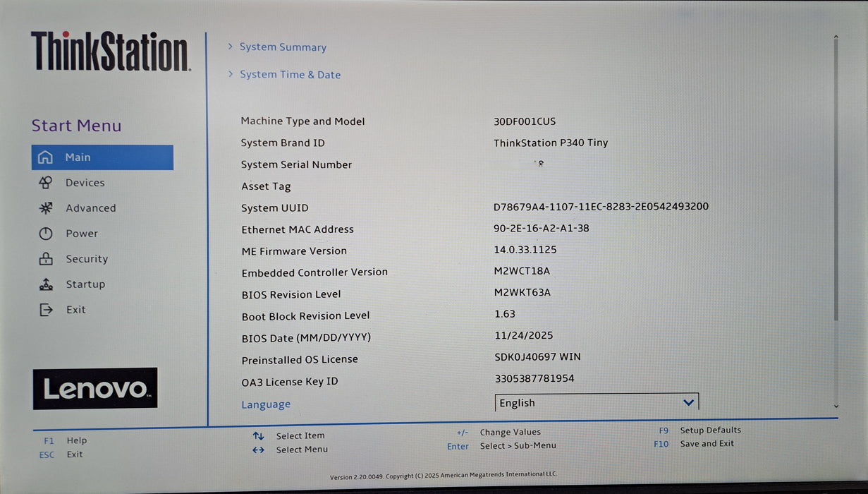Click the System UUID label
Screen dimensions: 868x494
tap(275, 208)
